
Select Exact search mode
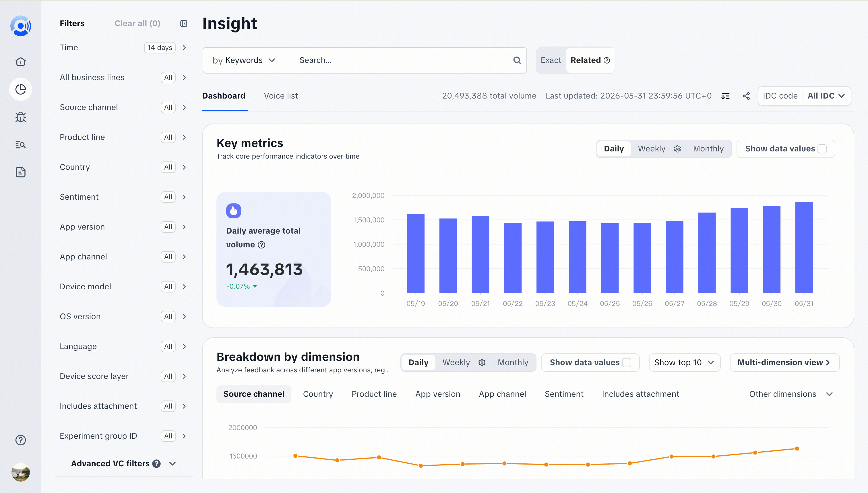(x=551, y=60)
